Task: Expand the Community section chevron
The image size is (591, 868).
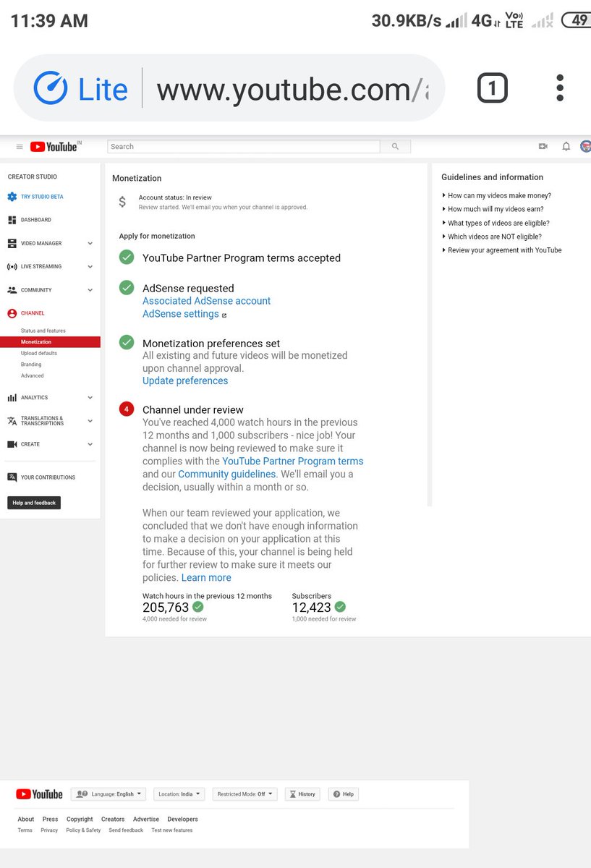Action: point(90,290)
